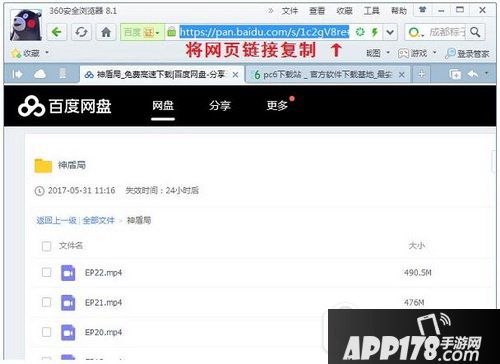Viewport: 500px width, 364px height.
Task: Click the 神盾局 yellow folder icon
Action: click(x=43, y=166)
